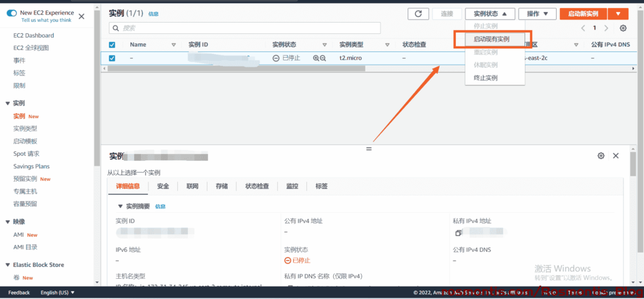
Task: Click the panel split resize handle
Action: coord(369,149)
